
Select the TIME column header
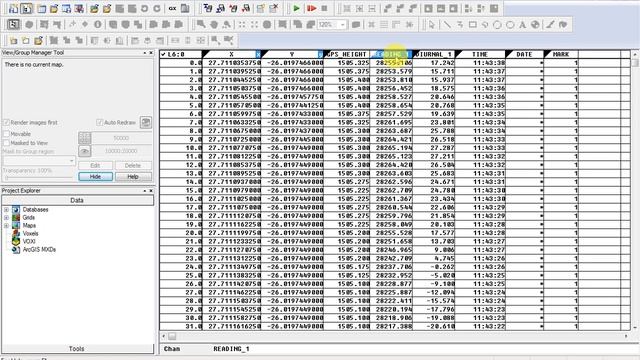pos(480,54)
